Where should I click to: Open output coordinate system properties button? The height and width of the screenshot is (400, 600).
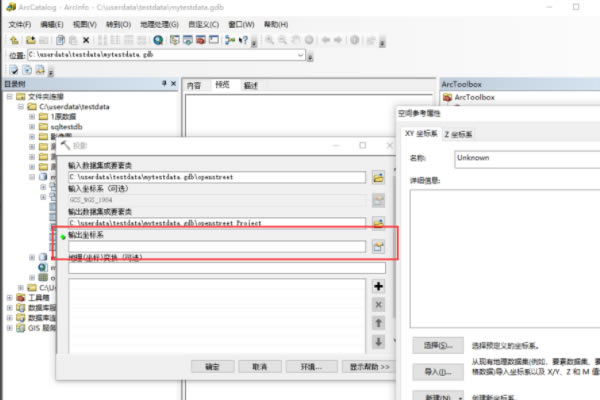[x=378, y=247]
